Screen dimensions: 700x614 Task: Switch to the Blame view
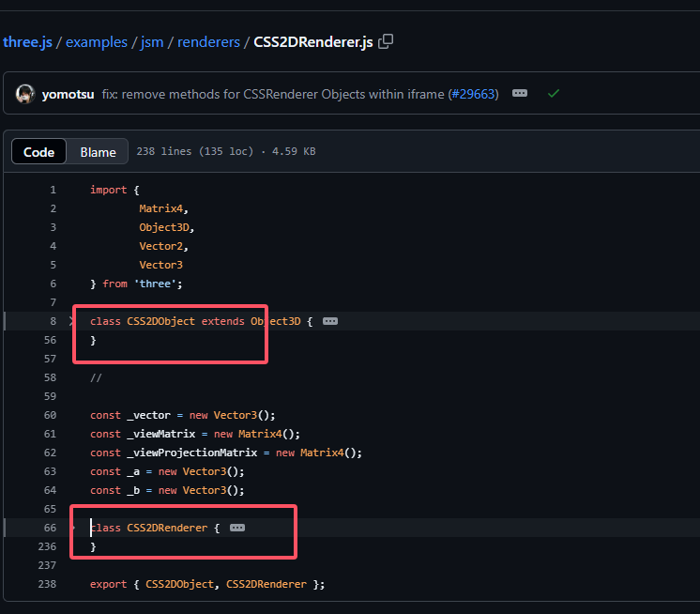coord(98,152)
